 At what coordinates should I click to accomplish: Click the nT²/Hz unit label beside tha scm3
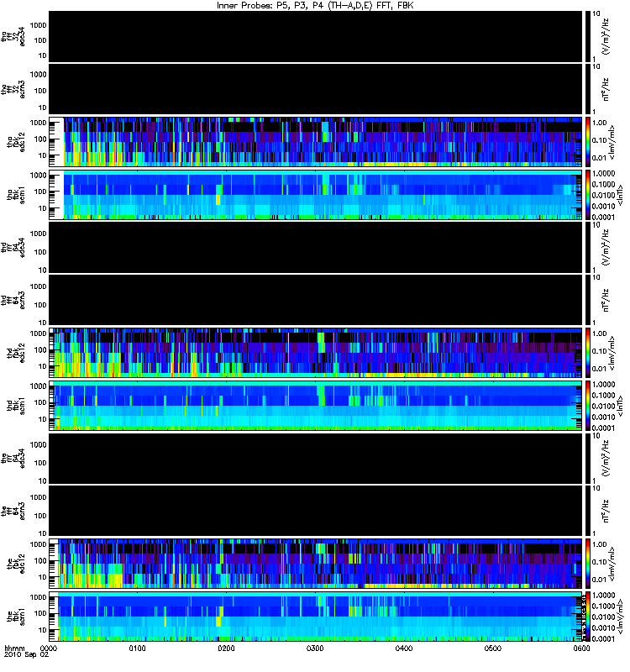coord(606,89)
